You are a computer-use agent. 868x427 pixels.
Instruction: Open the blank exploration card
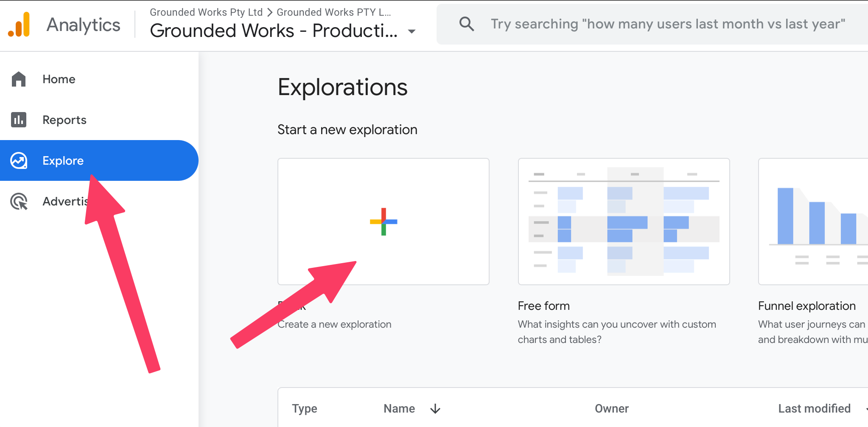click(384, 222)
